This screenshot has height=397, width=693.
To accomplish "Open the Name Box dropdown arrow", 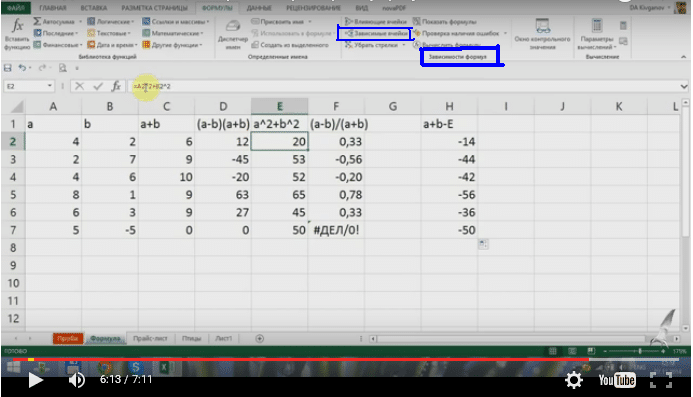I will pyautogui.click(x=50, y=86).
